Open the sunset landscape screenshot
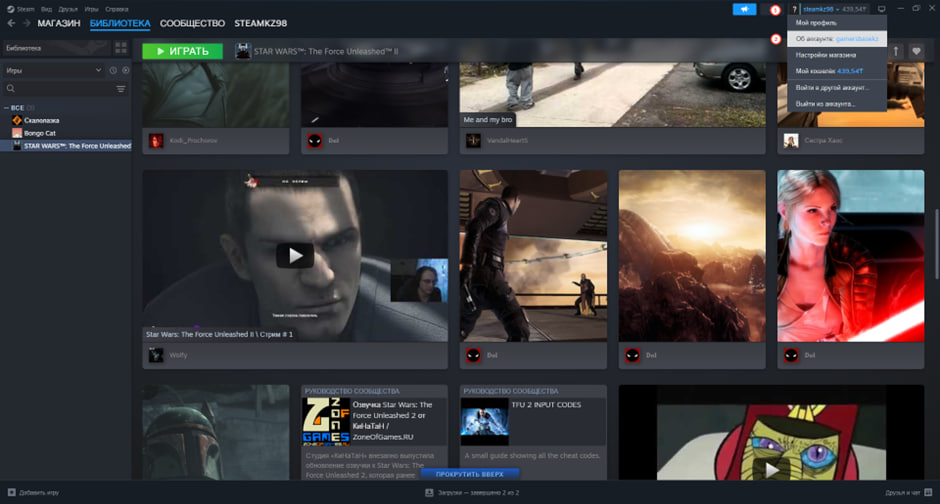This screenshot has width=940, height=504. coord(692,256)
